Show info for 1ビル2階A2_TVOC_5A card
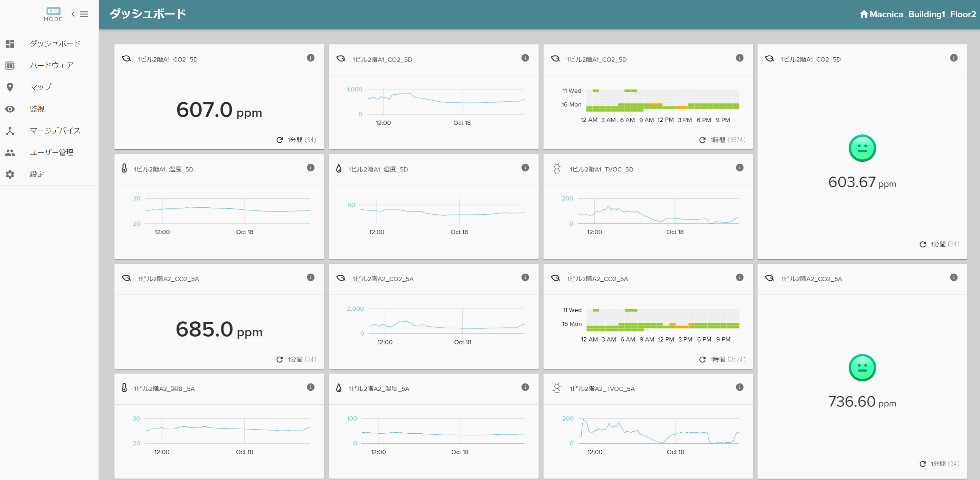The height and width of the screenshot is (480, 980). [x=739, y=387]
